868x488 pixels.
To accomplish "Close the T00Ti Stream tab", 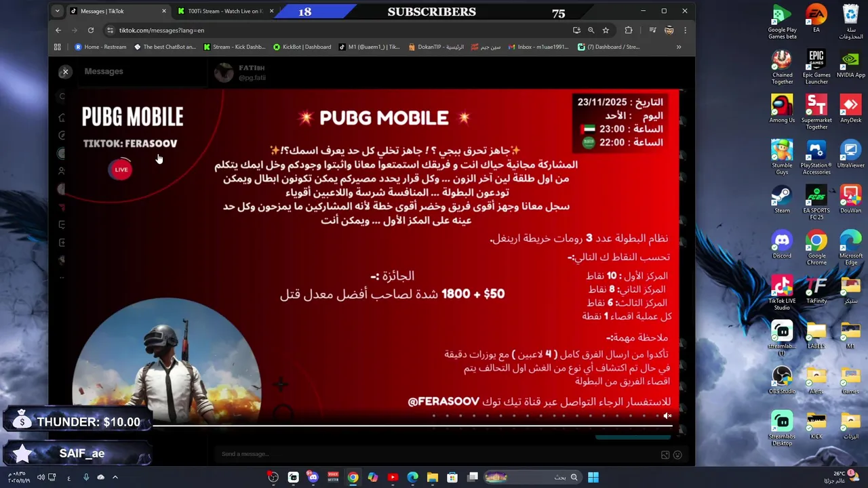I will pos(272,11).
